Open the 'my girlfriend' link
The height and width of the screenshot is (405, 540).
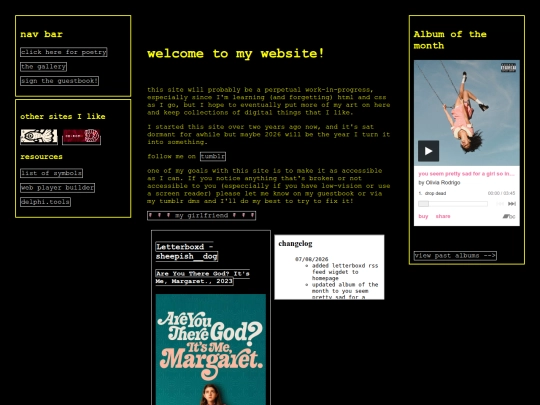tap(201, 216)
